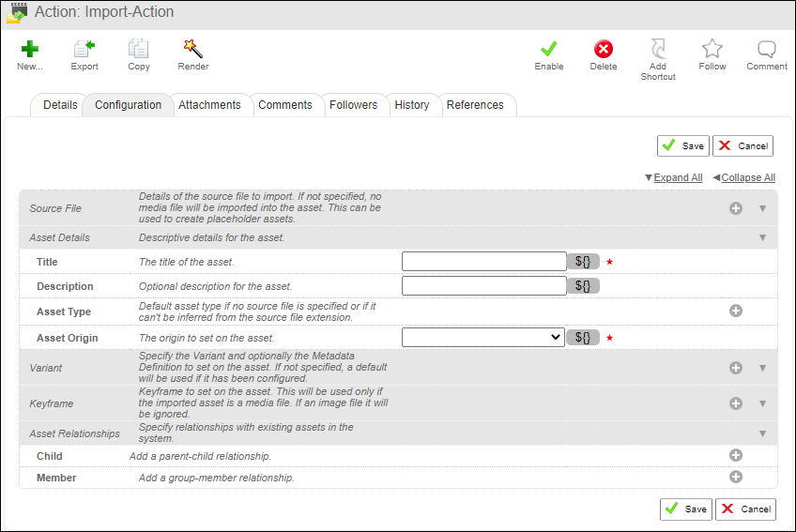
Task: Click the Title text input field
Action: coord(483,262)
